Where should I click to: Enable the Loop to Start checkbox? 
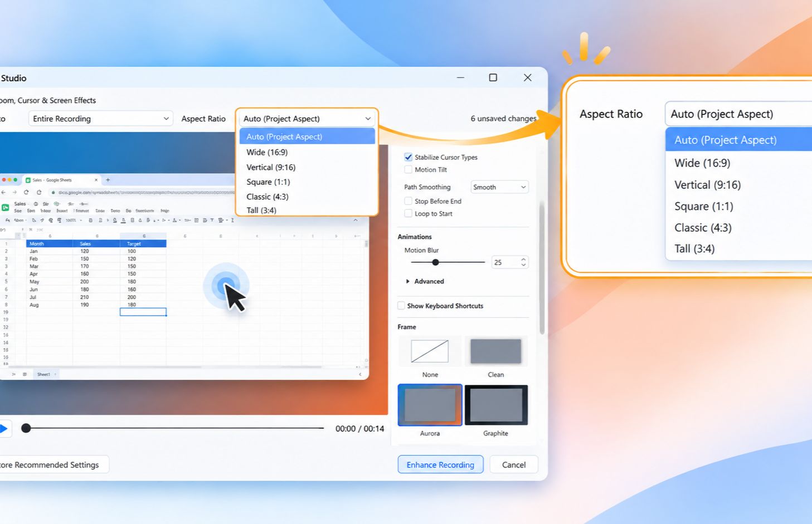tap(409, 213)
